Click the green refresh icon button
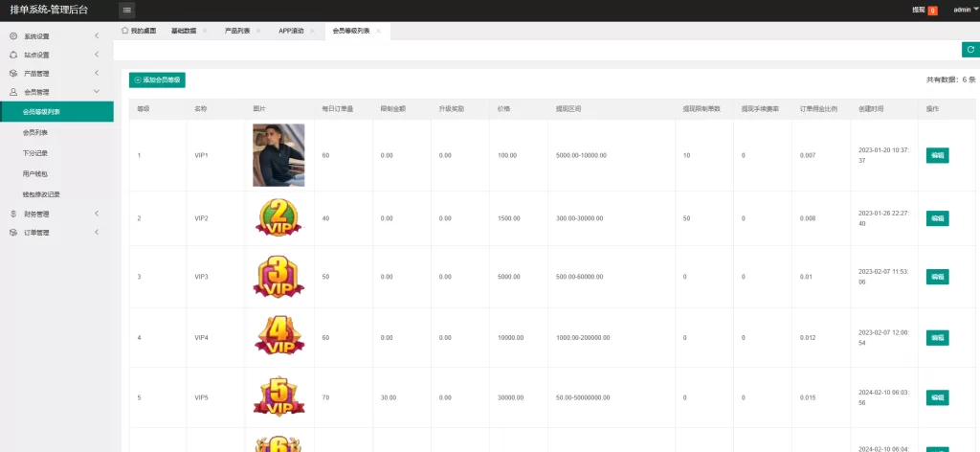The width and height of the screenshot is (980, 452). 969,50
